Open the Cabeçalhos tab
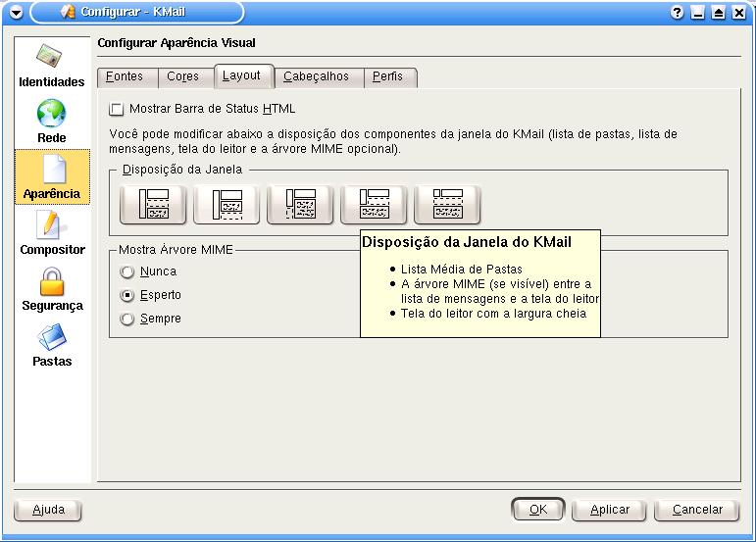 (x=317, y=76)
